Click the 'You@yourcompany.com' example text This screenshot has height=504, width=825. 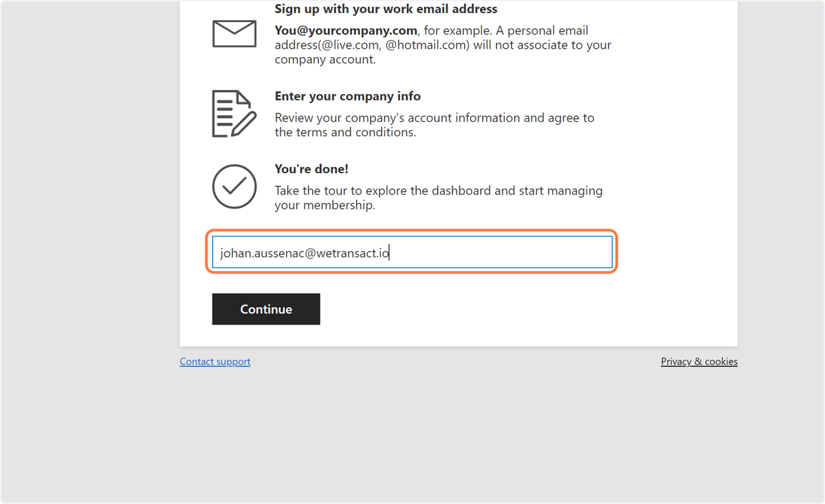point(346,30)
